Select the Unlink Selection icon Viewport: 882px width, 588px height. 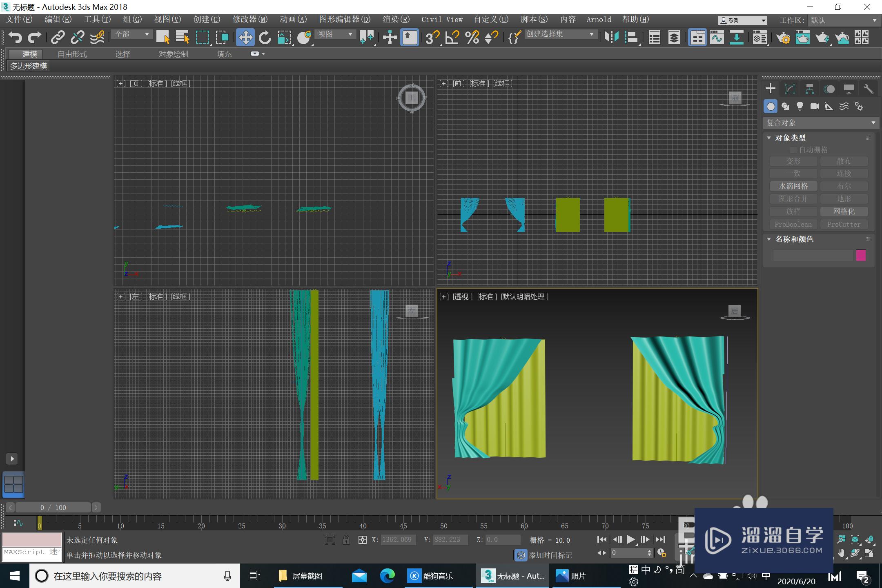[x=78, y=38]
